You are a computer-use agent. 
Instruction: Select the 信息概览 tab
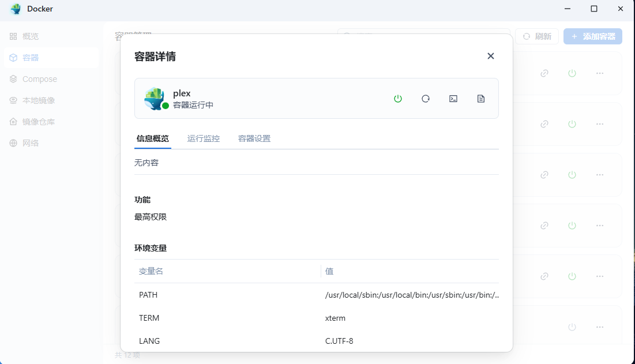point(153,138)
